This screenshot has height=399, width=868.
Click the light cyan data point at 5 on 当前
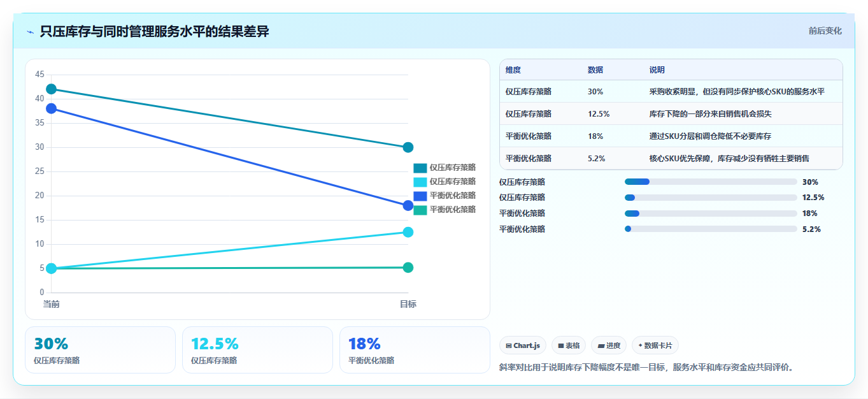[52, 268]
